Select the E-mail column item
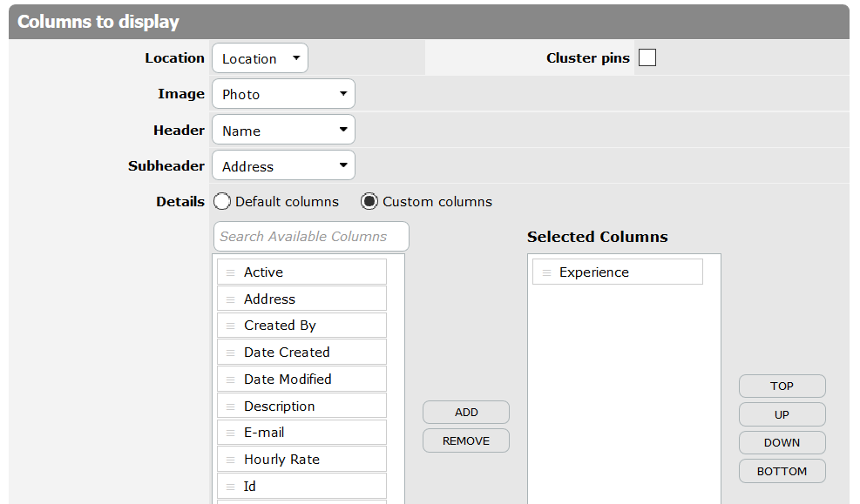This screenshot has height=504, width=860. 301,433
